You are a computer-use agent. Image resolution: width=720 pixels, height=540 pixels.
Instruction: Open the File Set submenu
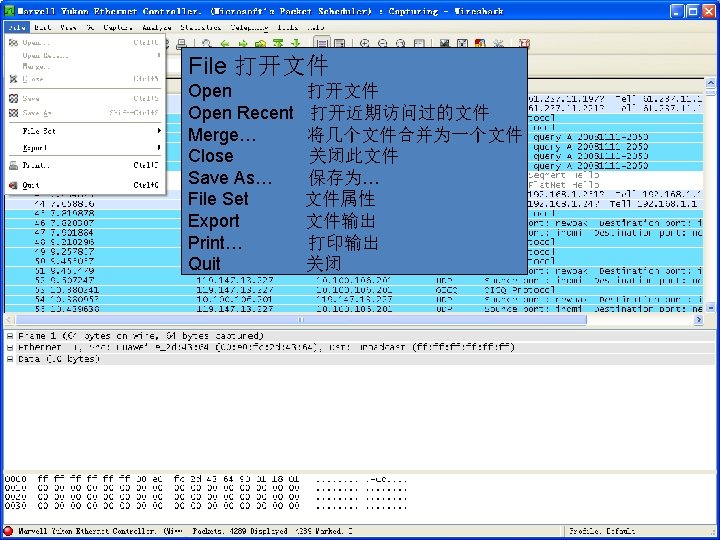(x=85, y=131)
